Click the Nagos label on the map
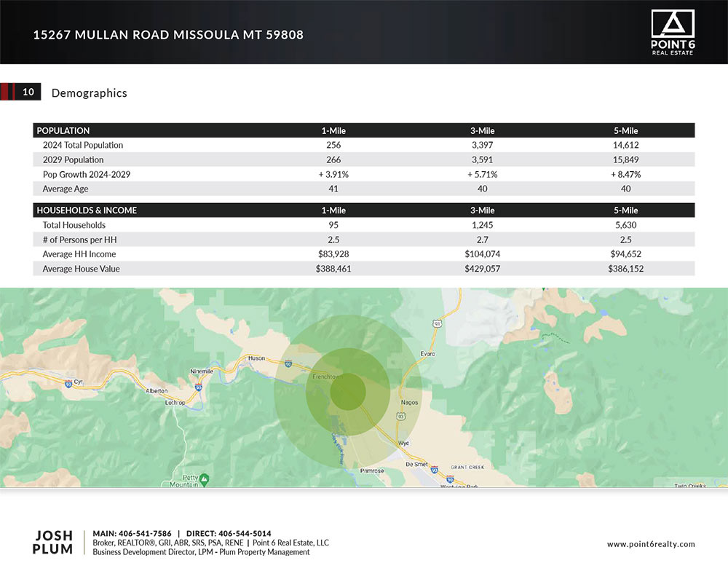The image size is (728, 563). (x=409, y=402)
